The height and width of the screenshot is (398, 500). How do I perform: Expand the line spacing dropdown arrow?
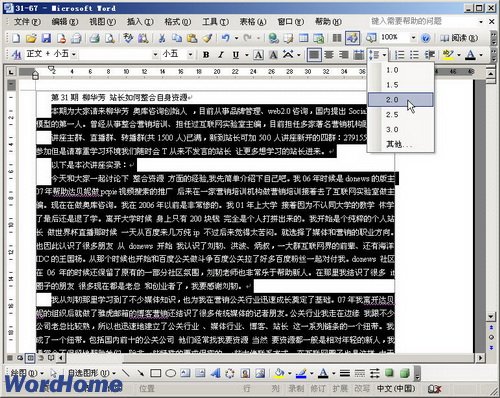coord(384,54)
